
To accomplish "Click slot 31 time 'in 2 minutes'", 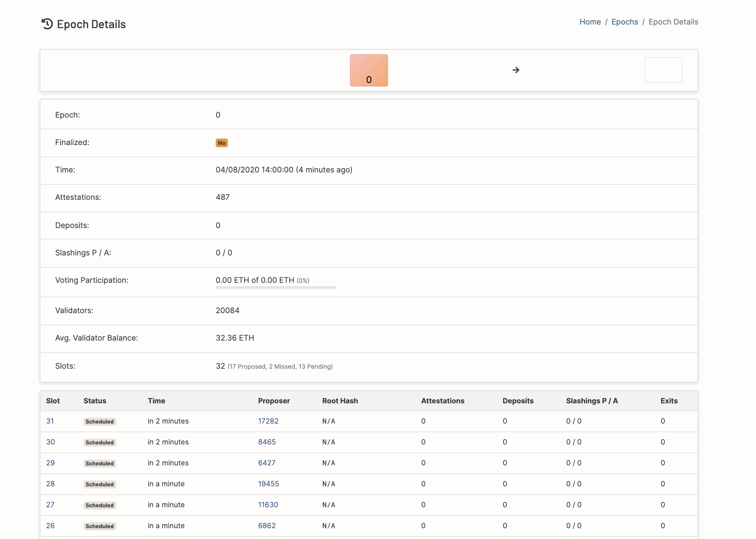I will [x=168, y=421].
